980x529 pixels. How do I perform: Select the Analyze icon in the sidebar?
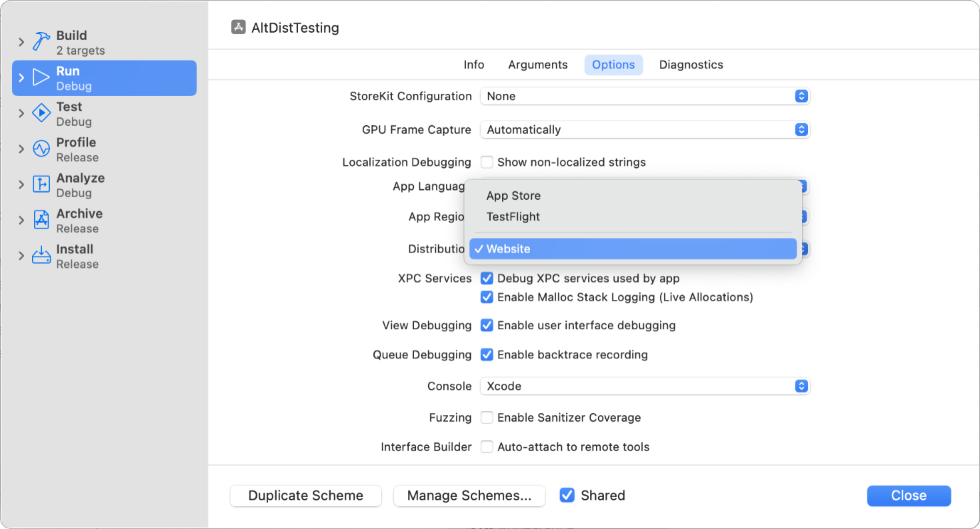coord(40,183)
